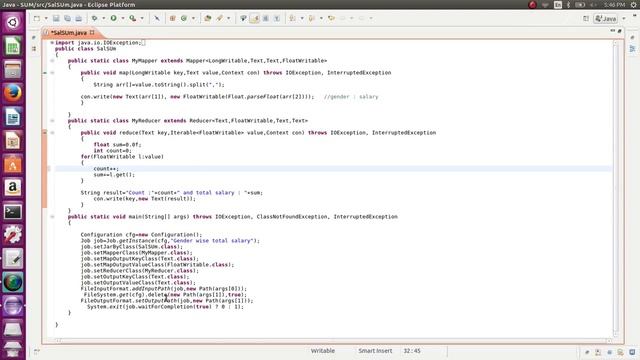Click the Toggle Breadcrumb toolbar icon
Image resolution: width=640 pixels, height=360 pixels.
click(x=243, y=18)
